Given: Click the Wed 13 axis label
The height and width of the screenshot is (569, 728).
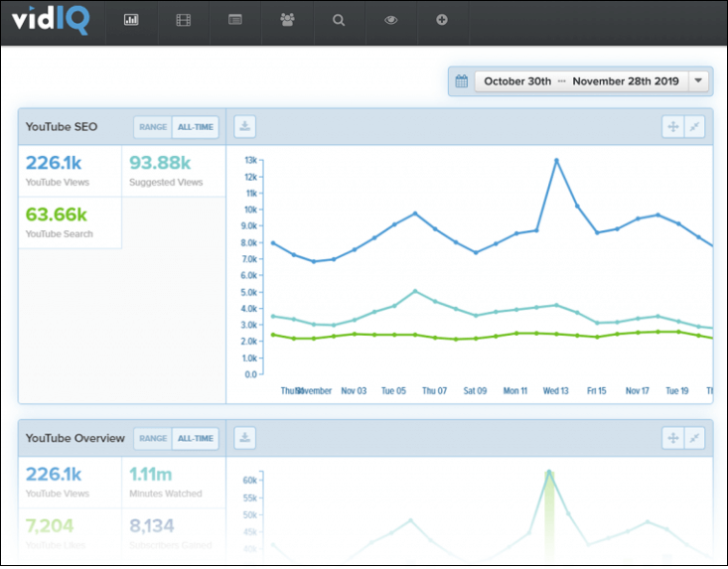Looking at the screenshot, I should pos(556,391).
